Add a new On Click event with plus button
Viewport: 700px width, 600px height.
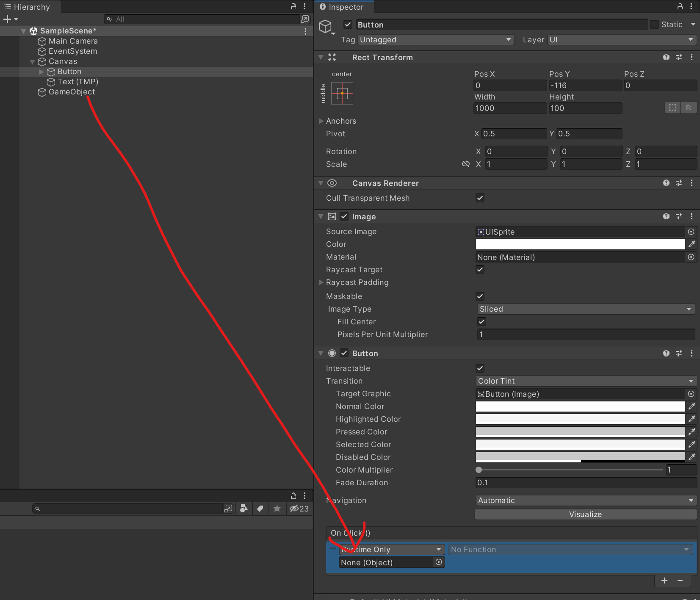664,581
